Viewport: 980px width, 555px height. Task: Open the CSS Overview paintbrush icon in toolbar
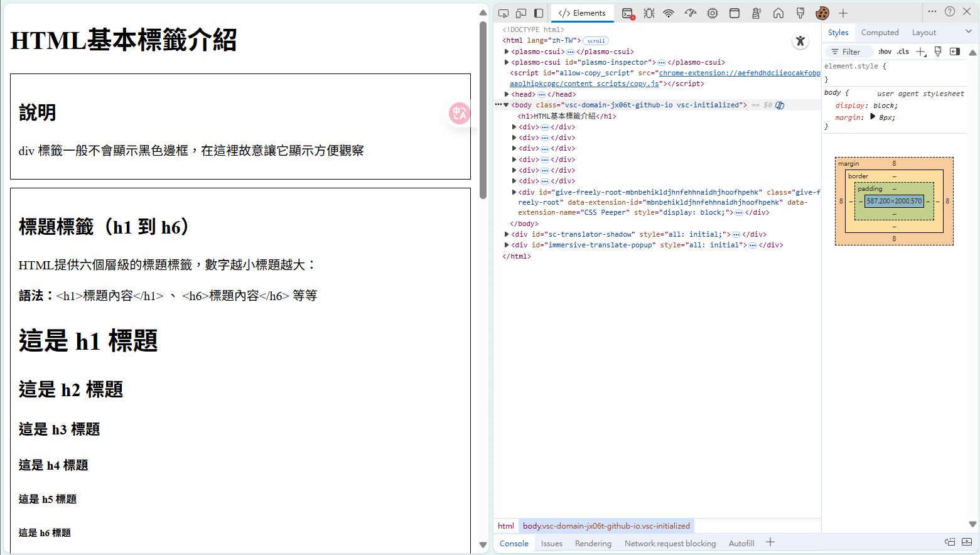[800, 13]
